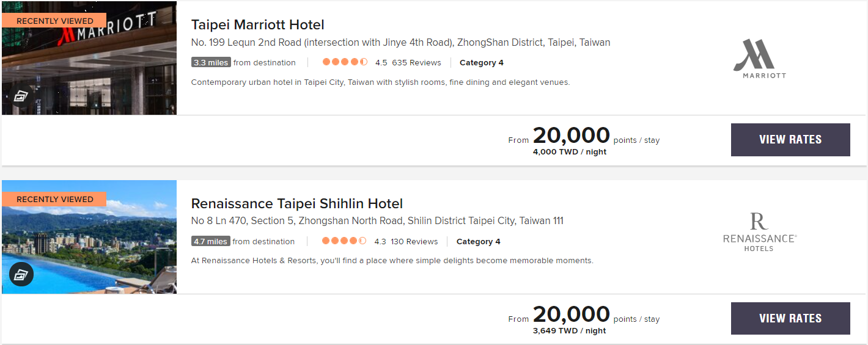This screenshot has width=868, height=345.
Task: Read the 635 Reviews for Marriott
Action: pos(416,62)
